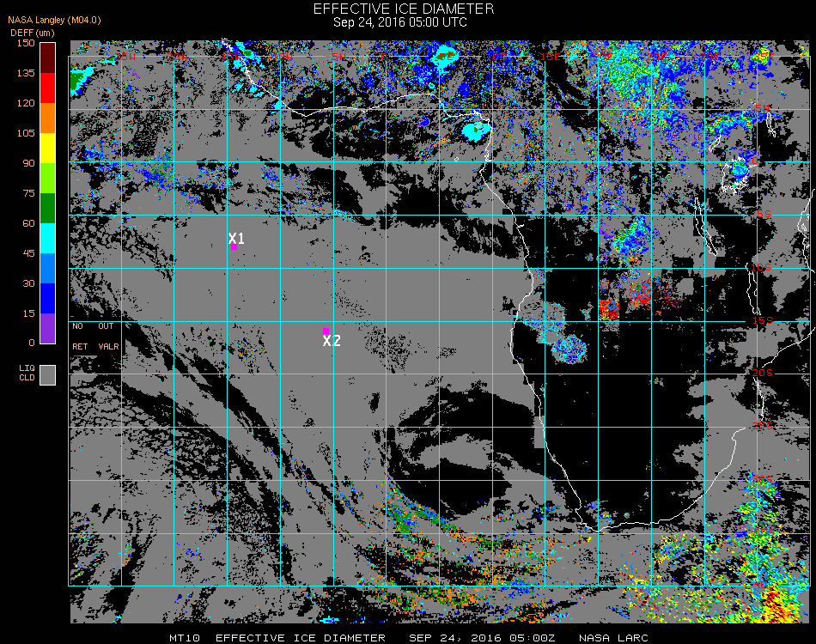Click the 75 colorbar value
The height and width of the screenshot is (644, 816).
28,193
